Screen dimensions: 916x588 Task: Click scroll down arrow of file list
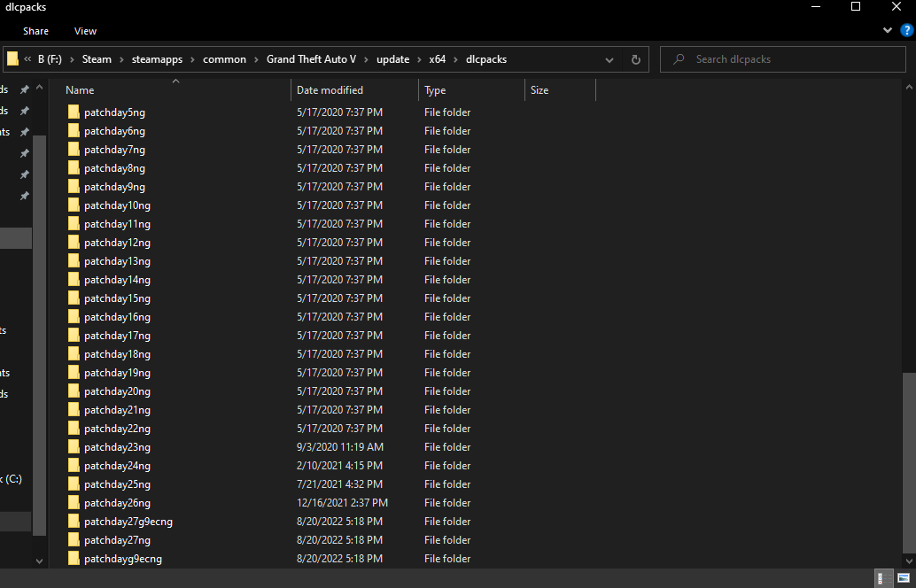coord(909,561)
